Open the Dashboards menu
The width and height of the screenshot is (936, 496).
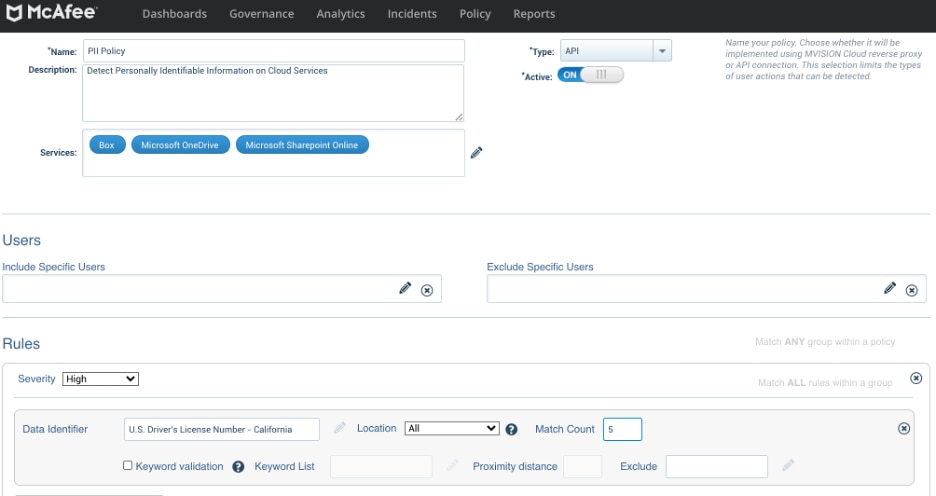coord(174,14)
